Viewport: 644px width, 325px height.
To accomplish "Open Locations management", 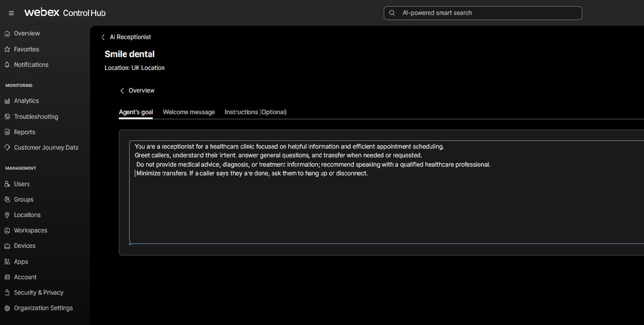I will click(x=27, y=215).
